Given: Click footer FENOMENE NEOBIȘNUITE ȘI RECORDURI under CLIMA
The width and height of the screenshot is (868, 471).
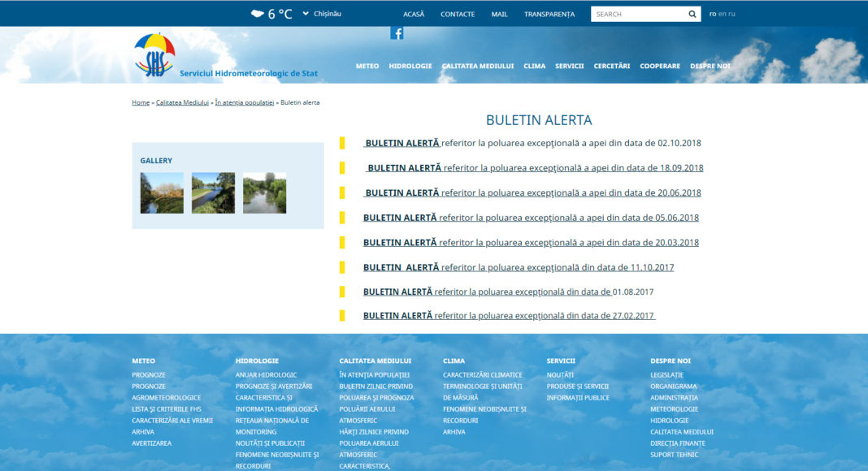Looking at the screenshot, I should coord(484,415).
